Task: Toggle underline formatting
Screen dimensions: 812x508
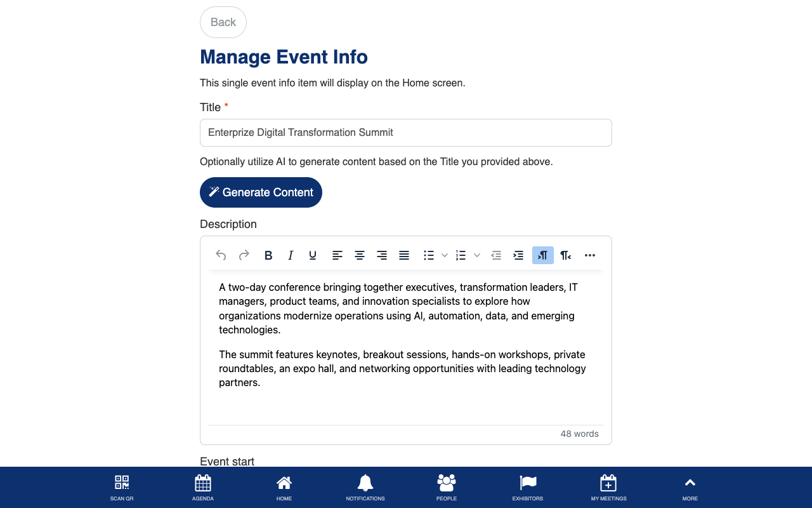Action: tap(313, 255)
